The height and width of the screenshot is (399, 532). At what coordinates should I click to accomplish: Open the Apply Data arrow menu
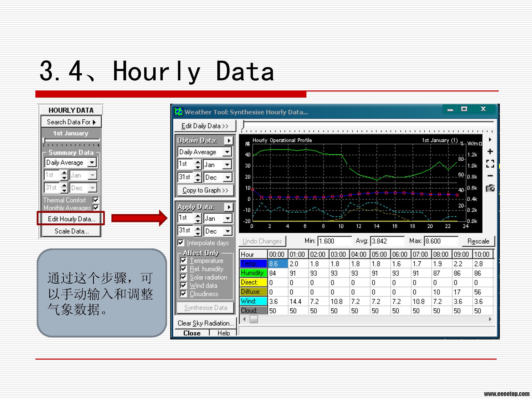228,207
